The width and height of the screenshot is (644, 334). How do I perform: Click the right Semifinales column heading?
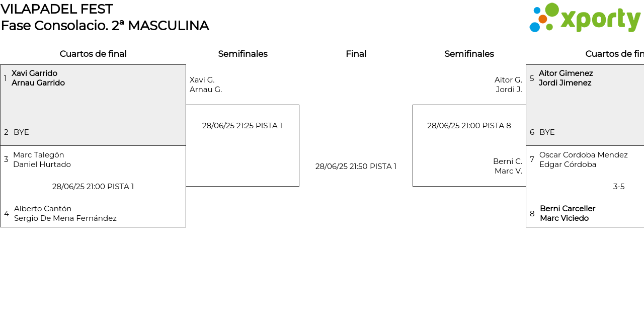[469, 54]
